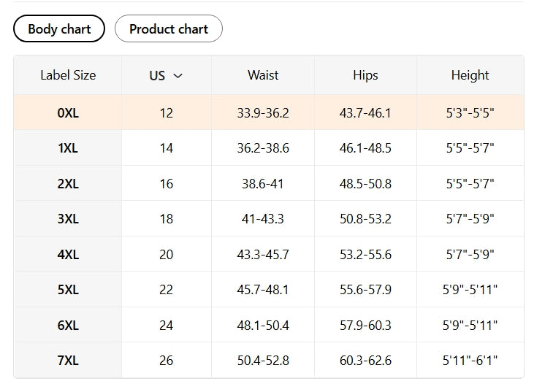The height and width of the screenshot is (392, 553).
Task: Click the chevron next to US
Action: [x=178, y=76]
